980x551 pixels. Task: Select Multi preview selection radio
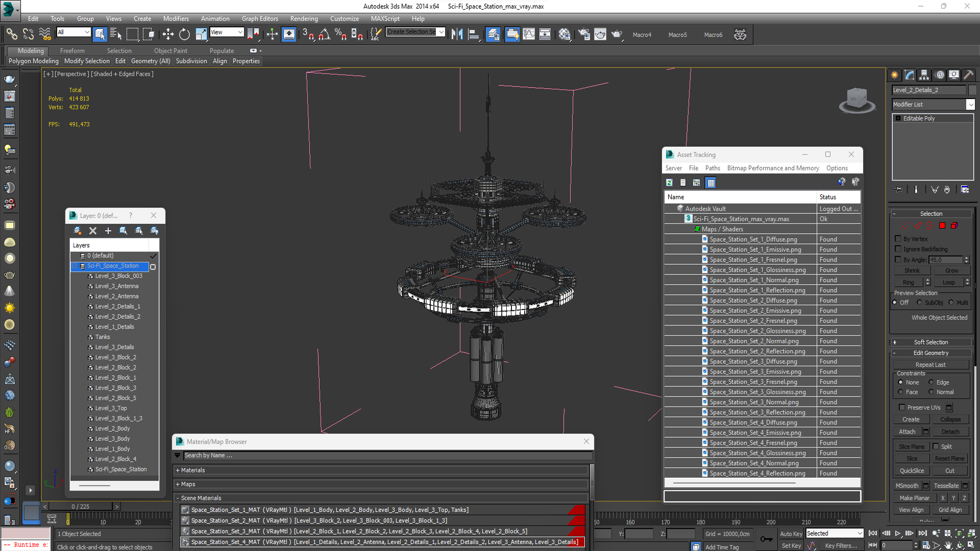[951, 303]
